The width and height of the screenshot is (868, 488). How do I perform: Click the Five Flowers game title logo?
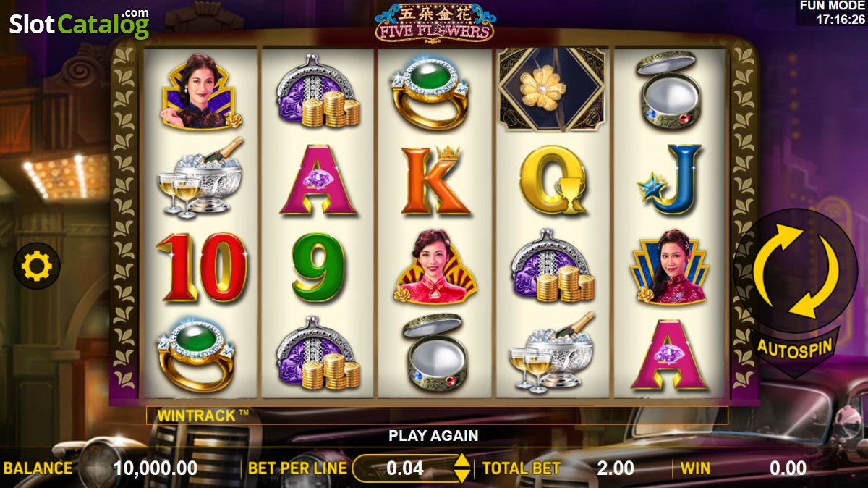pyautogui.click(x=435, y=22)
